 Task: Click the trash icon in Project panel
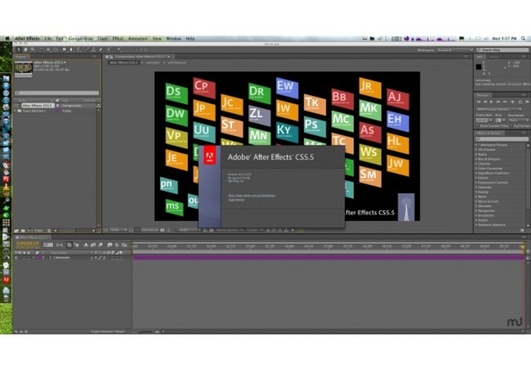click(49, 231)
